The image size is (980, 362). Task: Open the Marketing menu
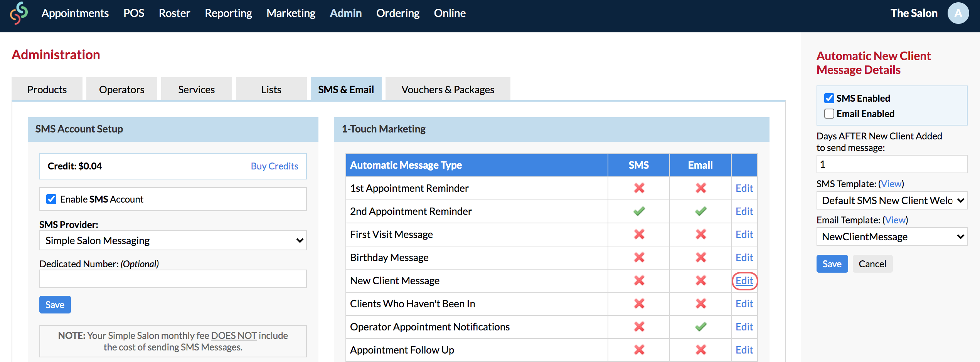(291, 13)
